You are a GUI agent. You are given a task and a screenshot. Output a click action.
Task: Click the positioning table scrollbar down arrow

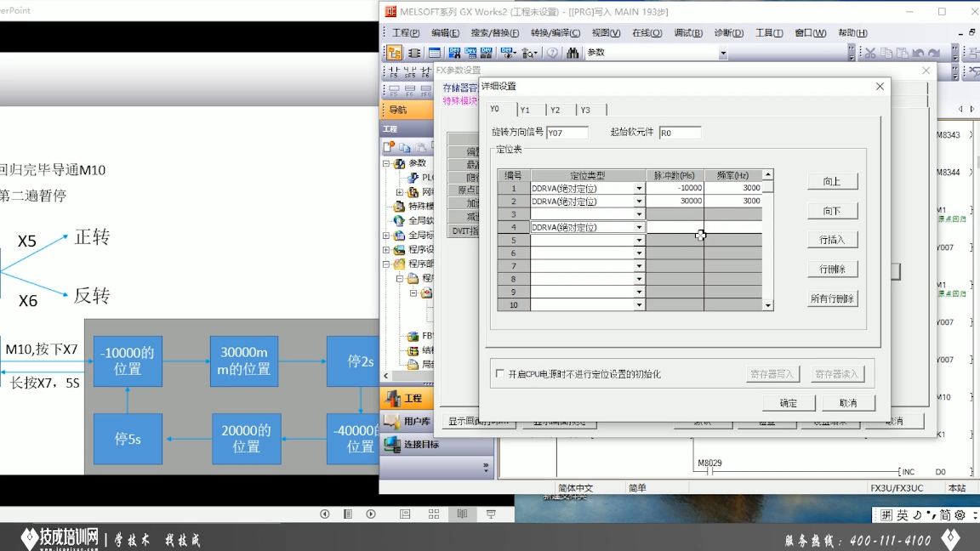[x=768, y=305]
